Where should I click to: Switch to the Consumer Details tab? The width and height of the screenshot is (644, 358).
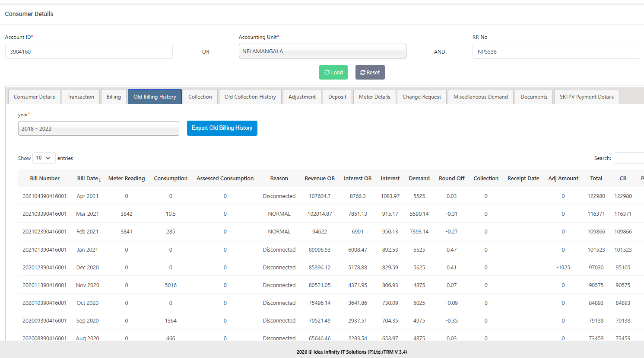[x=35, y=97]
